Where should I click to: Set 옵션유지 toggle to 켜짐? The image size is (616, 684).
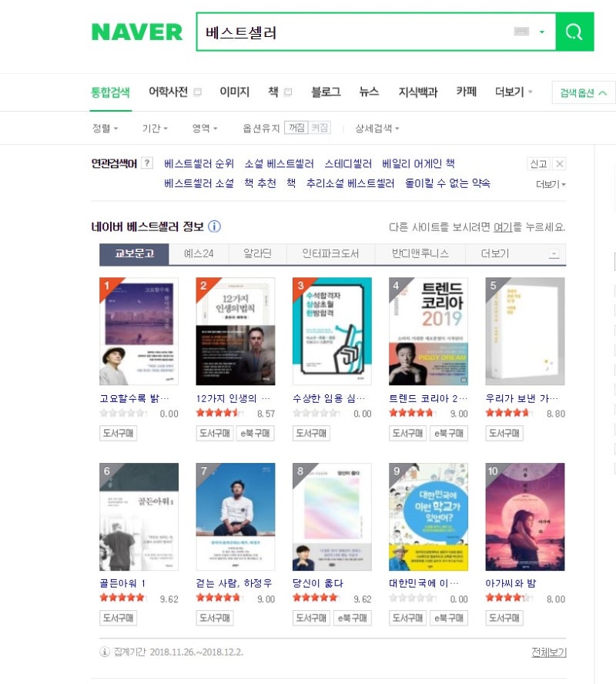320,128
